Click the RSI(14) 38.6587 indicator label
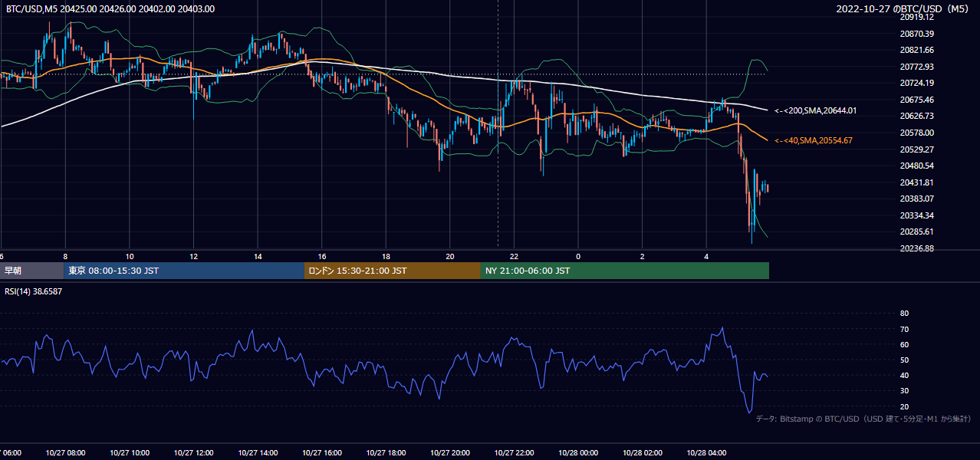 click(x=34, y=291)
